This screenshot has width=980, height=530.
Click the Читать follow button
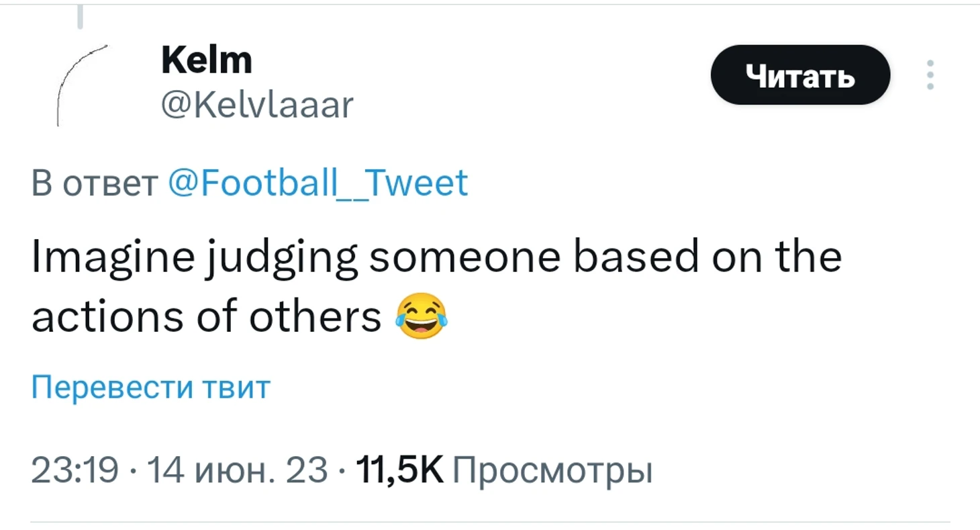pyautogui.click(x=800, y=75)
